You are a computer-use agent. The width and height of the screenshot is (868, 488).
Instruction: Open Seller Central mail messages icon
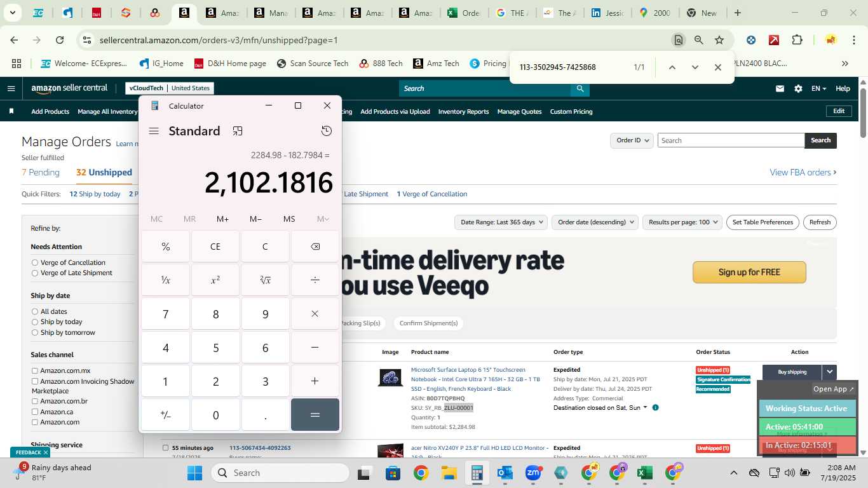tap(780, 89)
